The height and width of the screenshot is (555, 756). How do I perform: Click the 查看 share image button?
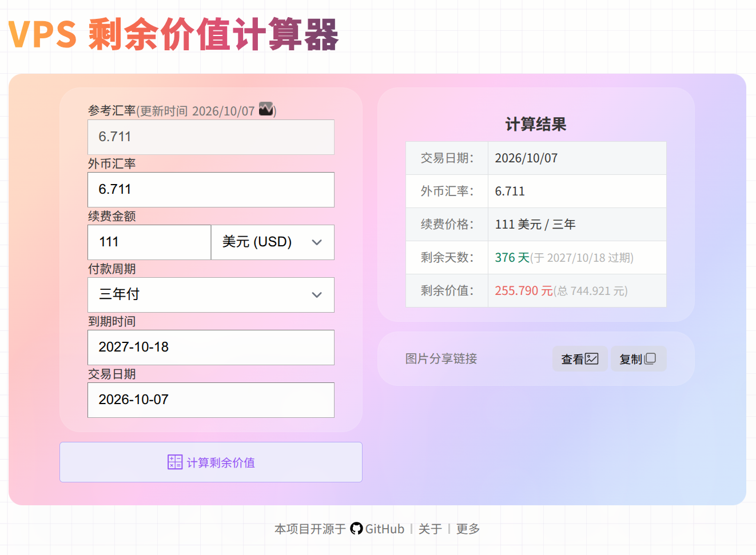pyautogui.click(x=580, y=359)
